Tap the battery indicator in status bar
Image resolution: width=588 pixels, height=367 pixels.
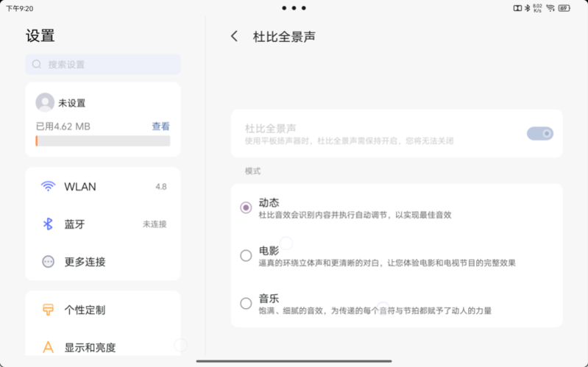coord(564,8)
